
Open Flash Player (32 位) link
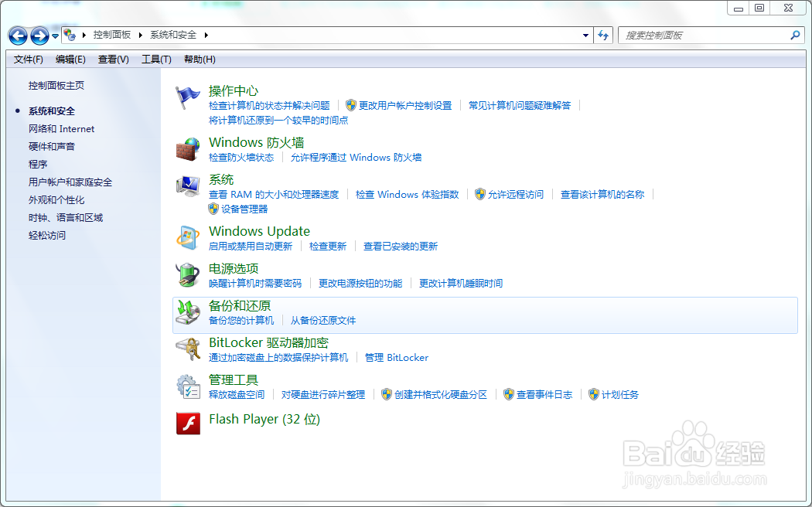pyautogui.click(x=264, y=419)
